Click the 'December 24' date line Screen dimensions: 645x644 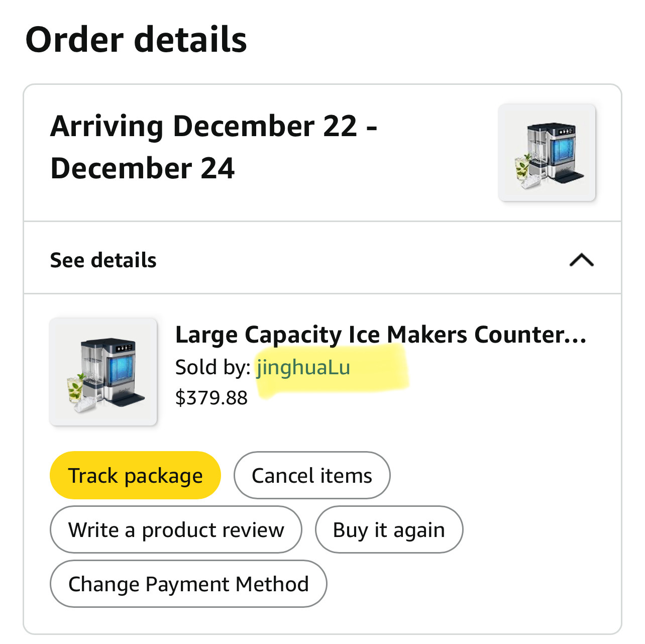143,168
